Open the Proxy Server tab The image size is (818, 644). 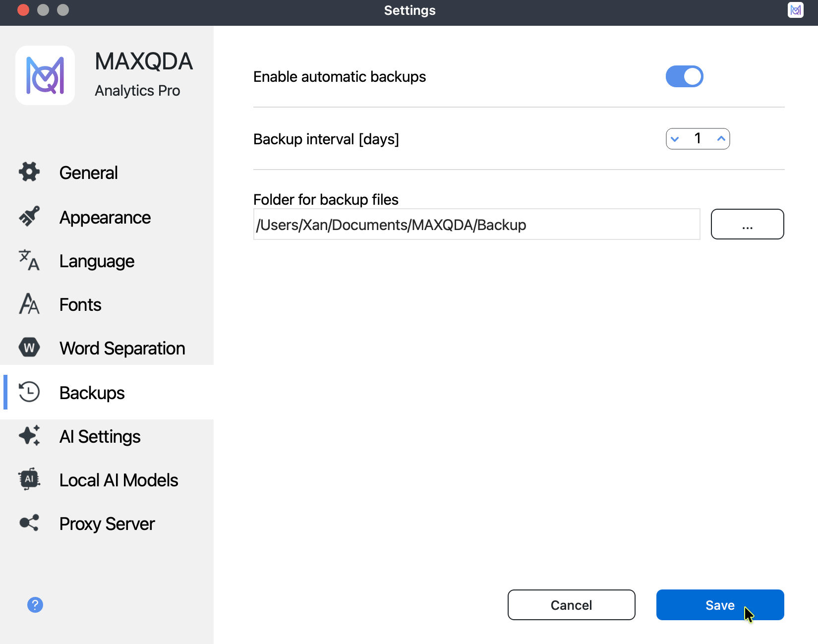[107, 524]
